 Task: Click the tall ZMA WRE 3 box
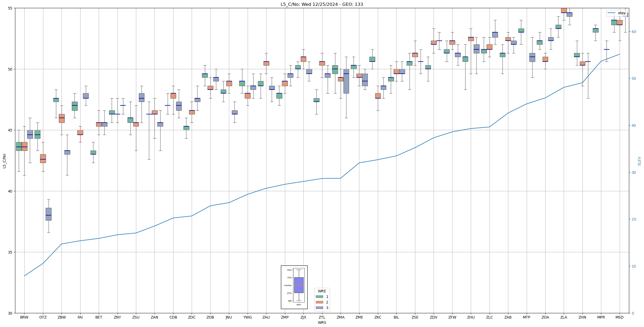tap(346, 81)
